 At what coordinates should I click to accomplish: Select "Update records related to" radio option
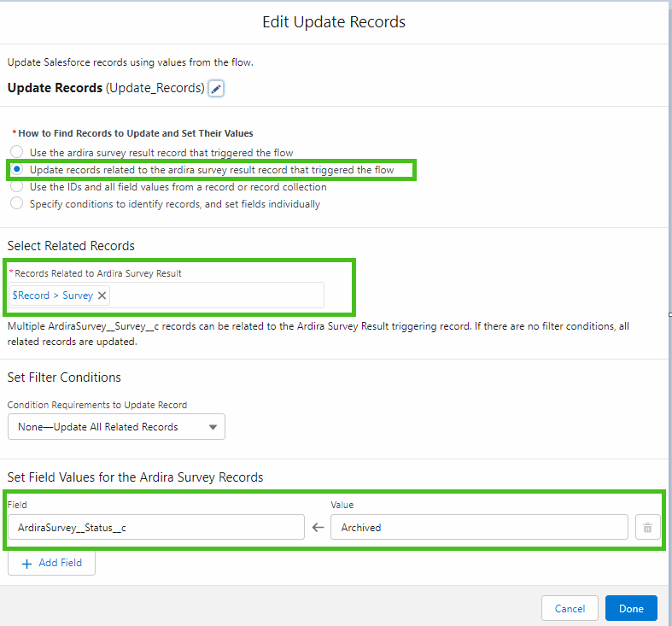(x=17, y=170)
